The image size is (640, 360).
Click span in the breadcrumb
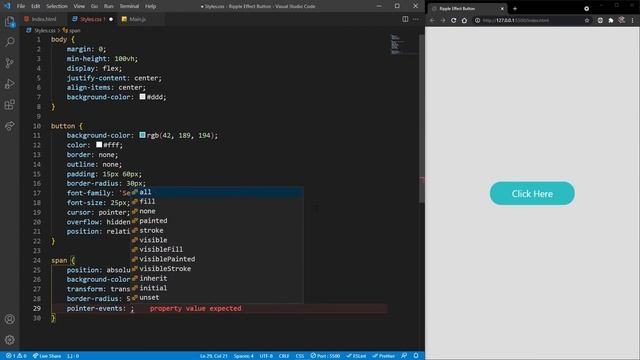pyautogui.click(x=74, y=30)
